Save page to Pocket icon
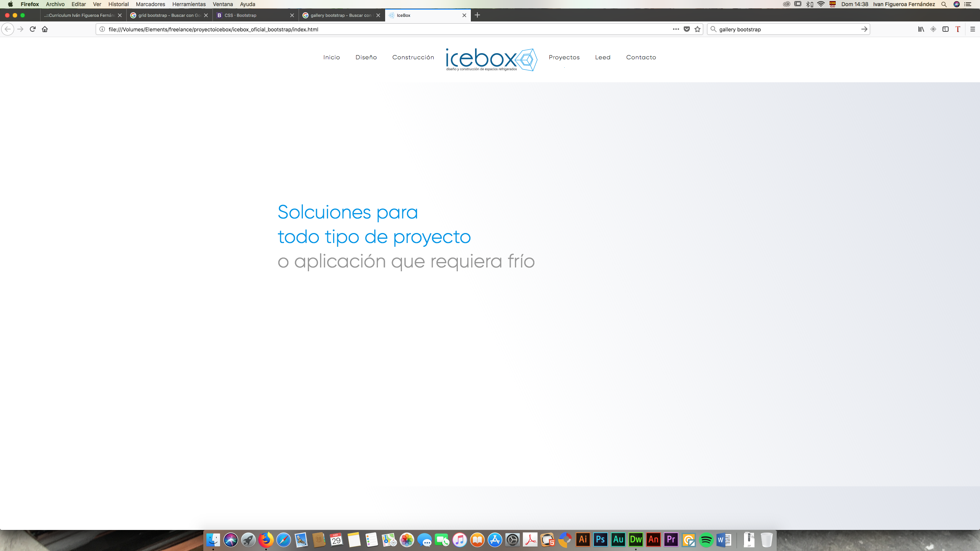 pyautogui.click(x=687, y=29)
